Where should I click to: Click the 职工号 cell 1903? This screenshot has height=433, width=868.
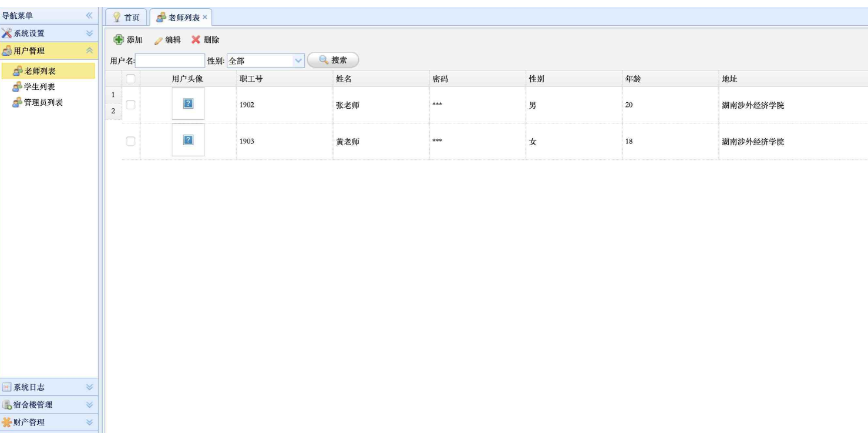pos(284,142)
